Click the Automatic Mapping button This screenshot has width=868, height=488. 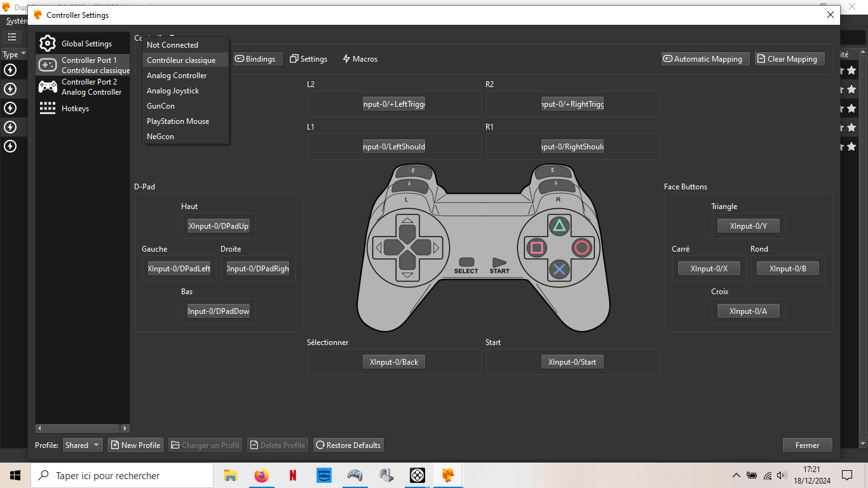(x=705, y=59)
